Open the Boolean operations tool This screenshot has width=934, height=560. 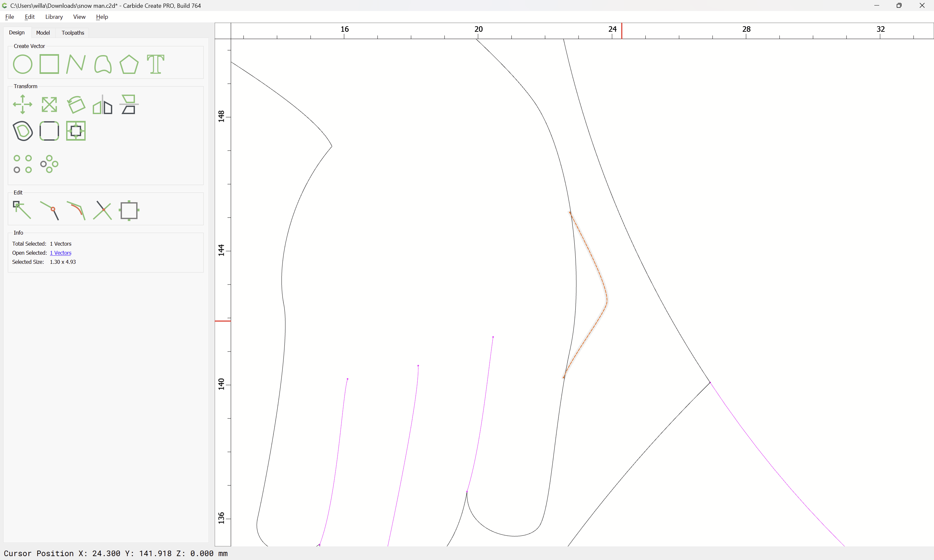76,131
